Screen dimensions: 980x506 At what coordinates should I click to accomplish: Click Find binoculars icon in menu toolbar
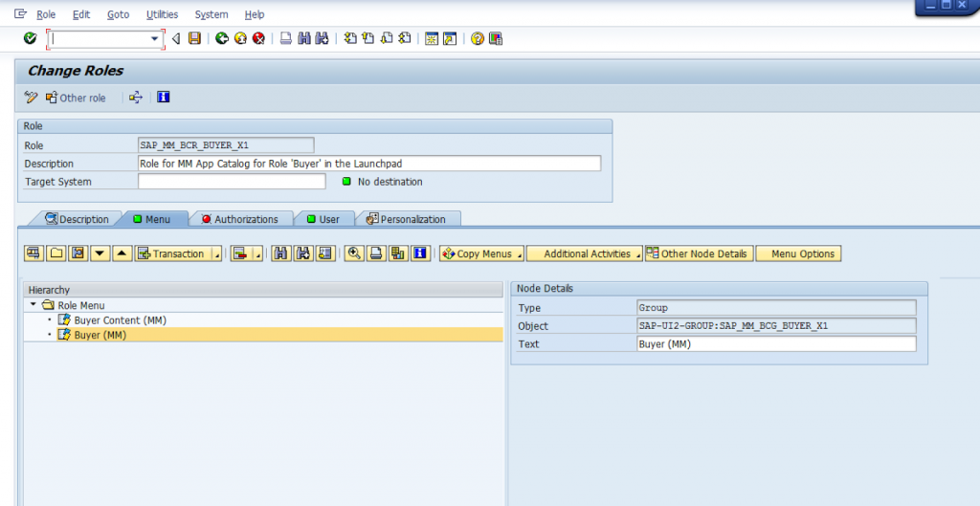click(x=281, y=253)
